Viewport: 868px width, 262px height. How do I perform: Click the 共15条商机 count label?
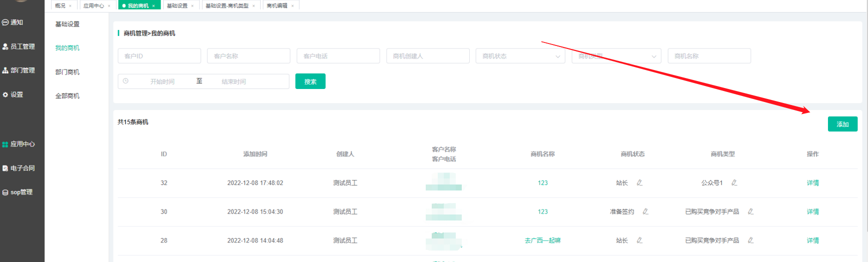[x=133, y=122]
